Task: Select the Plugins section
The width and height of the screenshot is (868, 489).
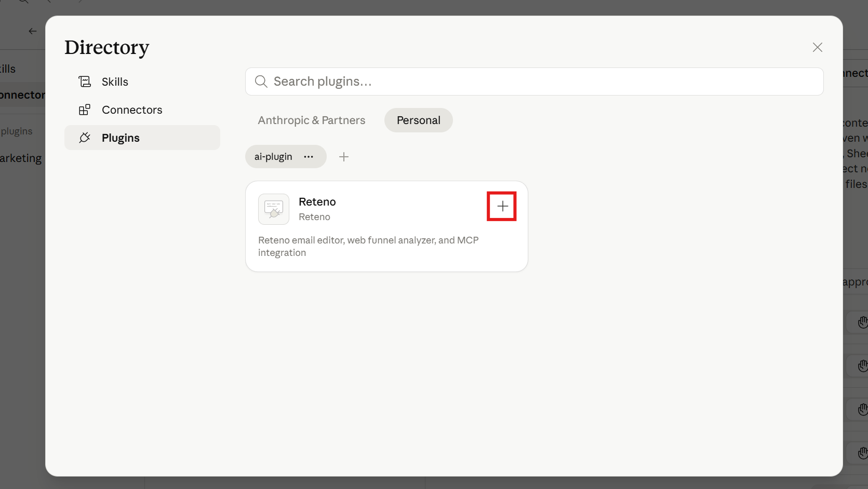Action: tap(142, 138)
